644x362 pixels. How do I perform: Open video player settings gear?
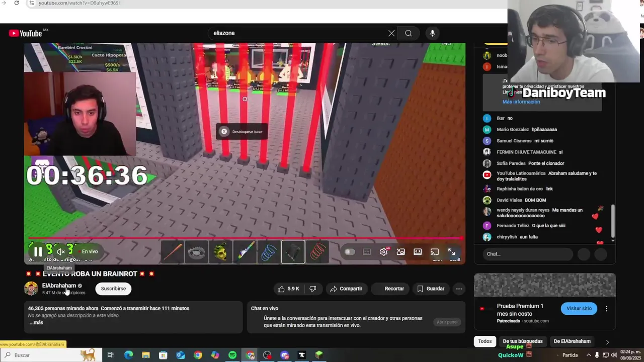pyautogui.click(x=384, y=252)
